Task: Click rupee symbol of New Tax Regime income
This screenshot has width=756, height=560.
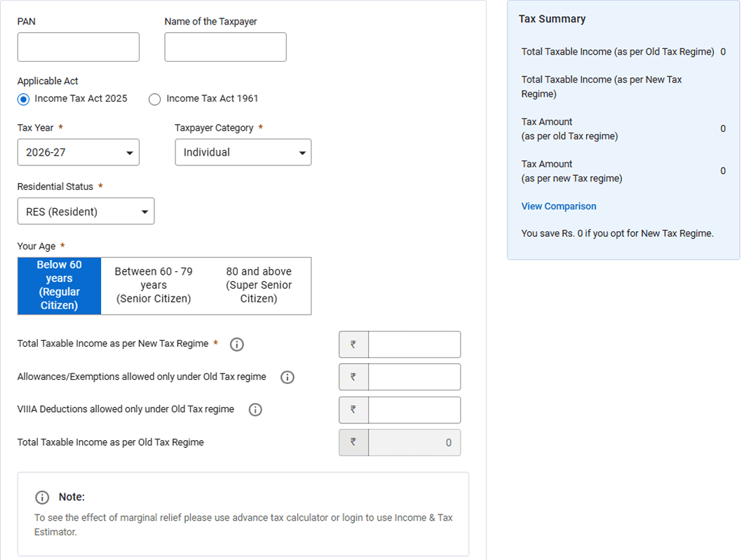Action: coord(353,345)
